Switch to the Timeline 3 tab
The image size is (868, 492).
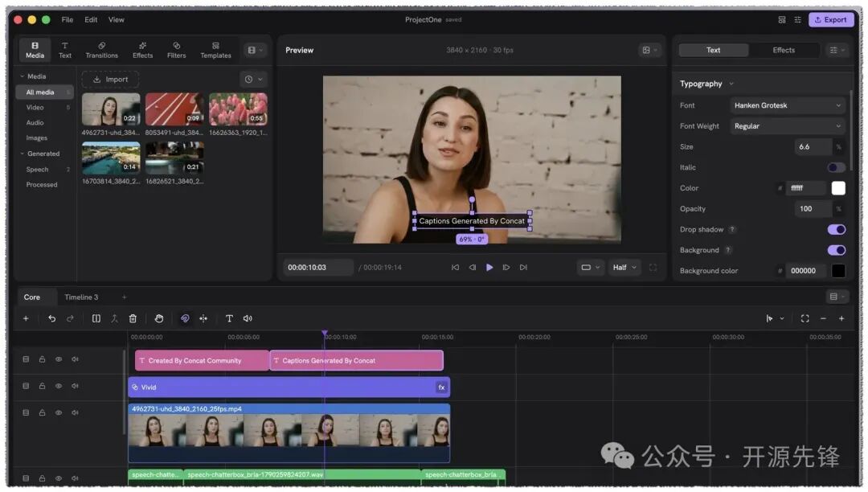click(81, 297)
